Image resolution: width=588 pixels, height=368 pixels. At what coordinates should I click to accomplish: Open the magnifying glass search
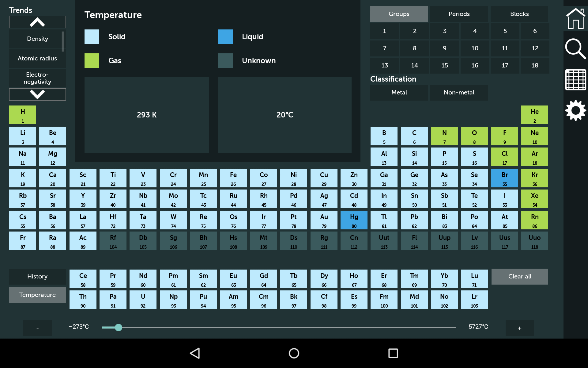[575, 48]
